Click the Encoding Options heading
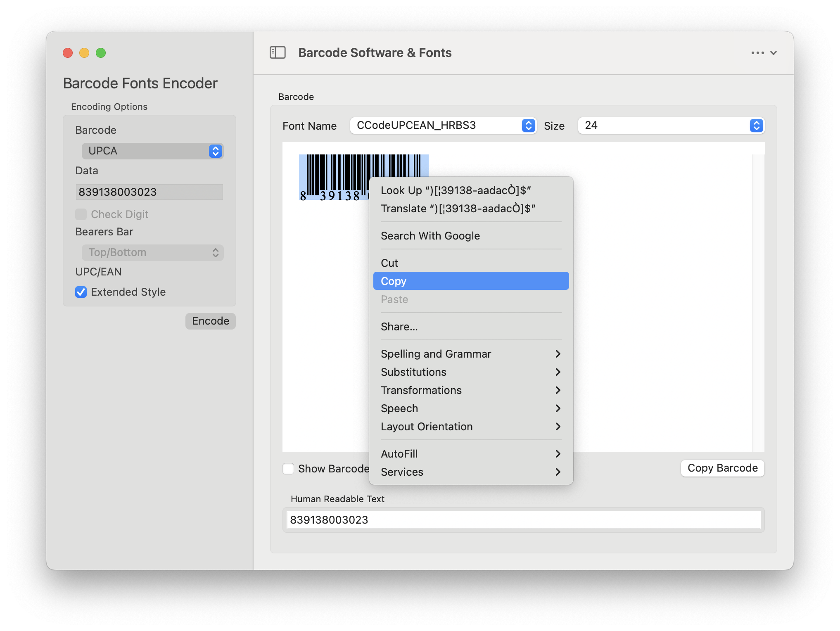Viewport: 840px width, 631px height. coord(109,107)
